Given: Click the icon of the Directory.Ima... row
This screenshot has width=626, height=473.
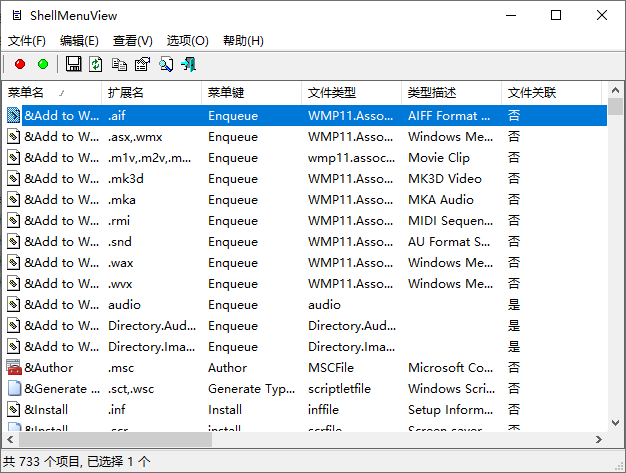Looking at the screenshot, I should tap(14, 346).
